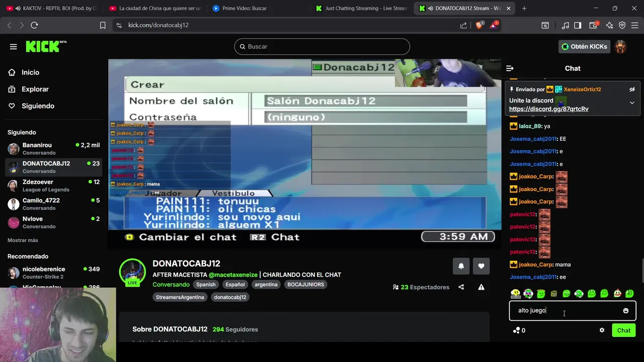The height and width of the screenshot is (362, 644).
Task: Click the Obtén KICKs button
Action: pos(584,47)
